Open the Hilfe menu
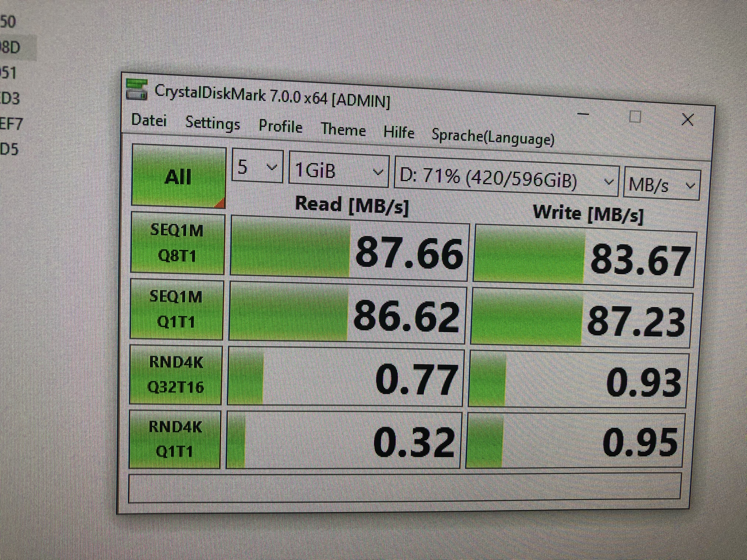The height and width of the screenshot is (560, 747). [x=399, y=132]
